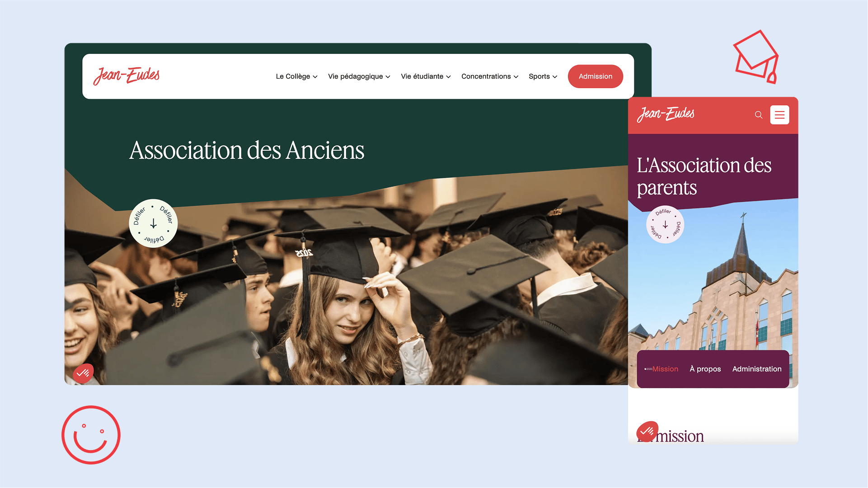
Task: Click the red checkmark badge near Mission heading
Action: click(647, 432)
